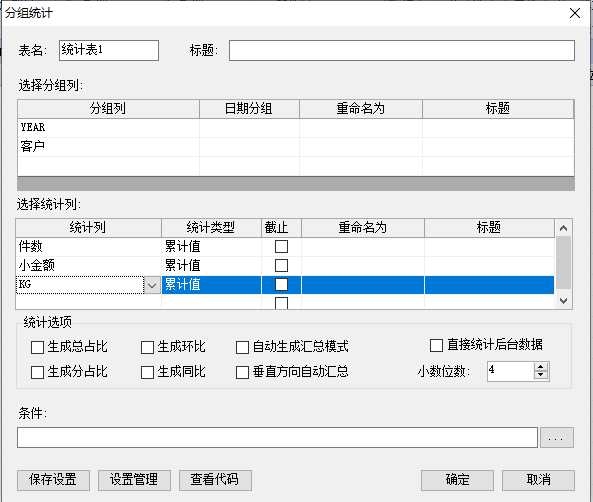
Task: Open condition editor with ... button
Action: click(x=557, y=438)
